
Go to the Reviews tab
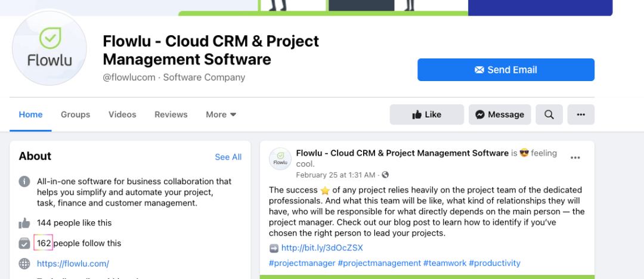pyautogui.click(x=171, y=114)
